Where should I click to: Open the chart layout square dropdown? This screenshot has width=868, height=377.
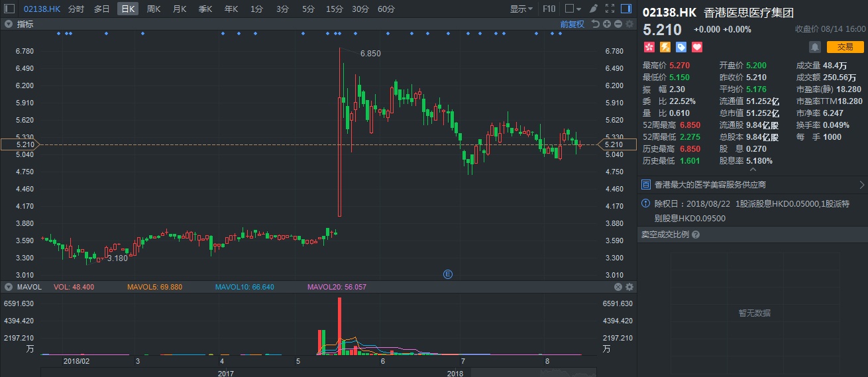click(x=572, y=9)
